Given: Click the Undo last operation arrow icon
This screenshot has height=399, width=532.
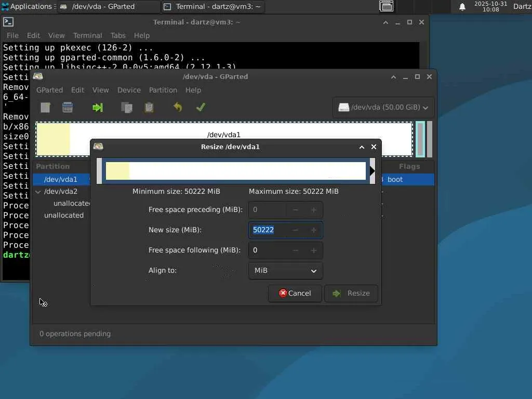Looking at the screenshot, I should [x=178, y=107].
